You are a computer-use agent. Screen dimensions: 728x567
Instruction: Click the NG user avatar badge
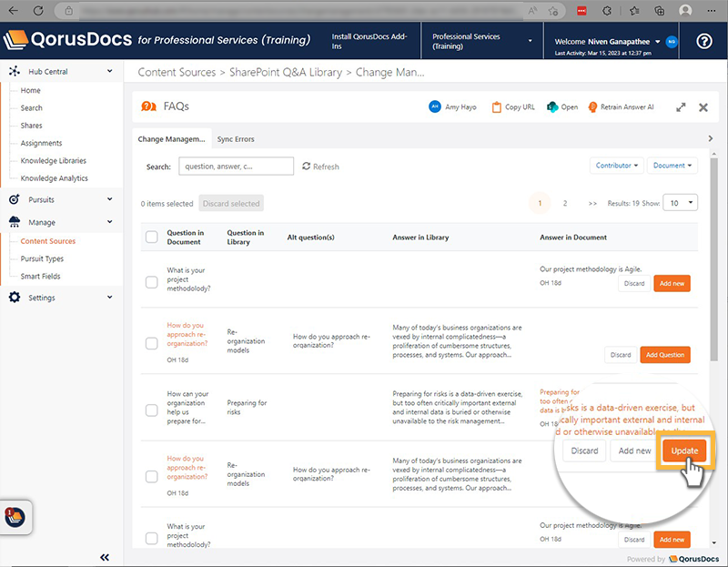tap(672, 42)
